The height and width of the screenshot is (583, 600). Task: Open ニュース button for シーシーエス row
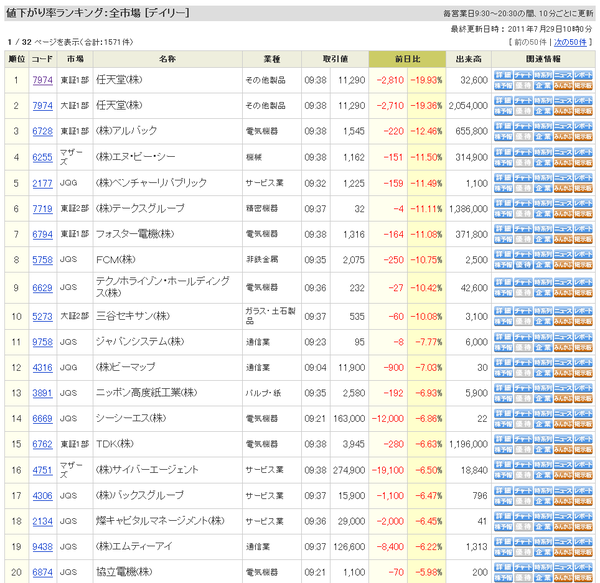point(563,414)
